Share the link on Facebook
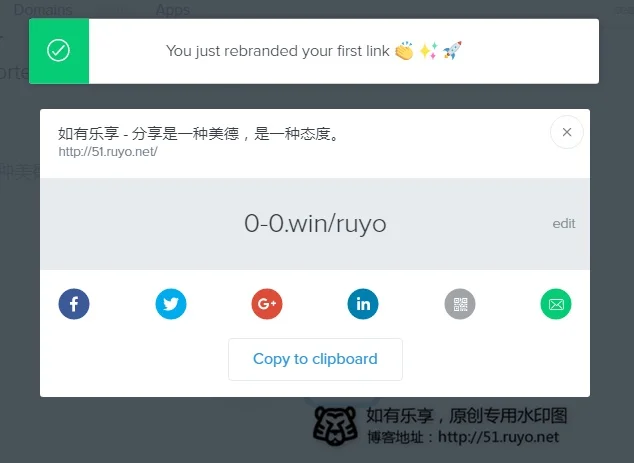This screenshot has width=634, height=463. (74, 304)
